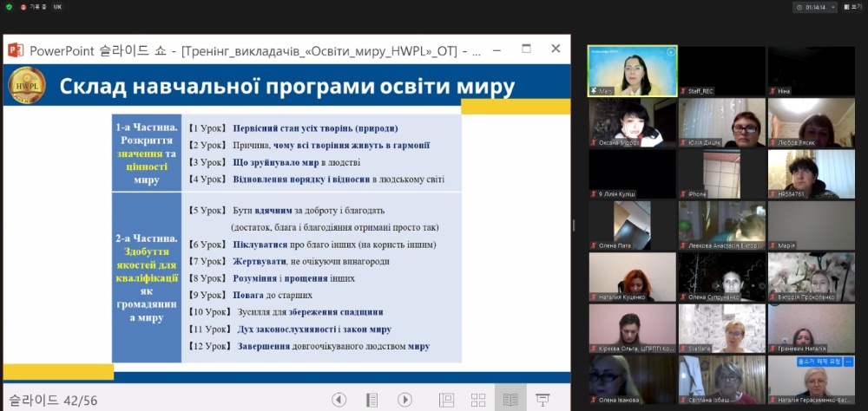This screenshot has height=411, width=868.
Task: Maximize the PowerPoint slide show window
Action: (526, 49)
